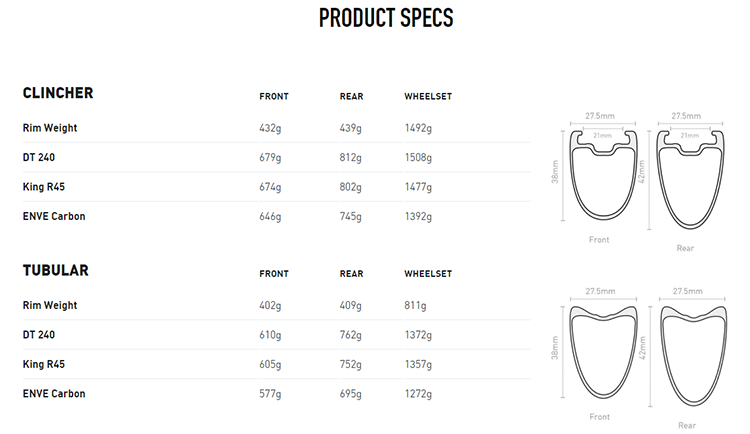Click the clincher FRONT column header
The height and width of the screenshot is (434, 750).
274,96
